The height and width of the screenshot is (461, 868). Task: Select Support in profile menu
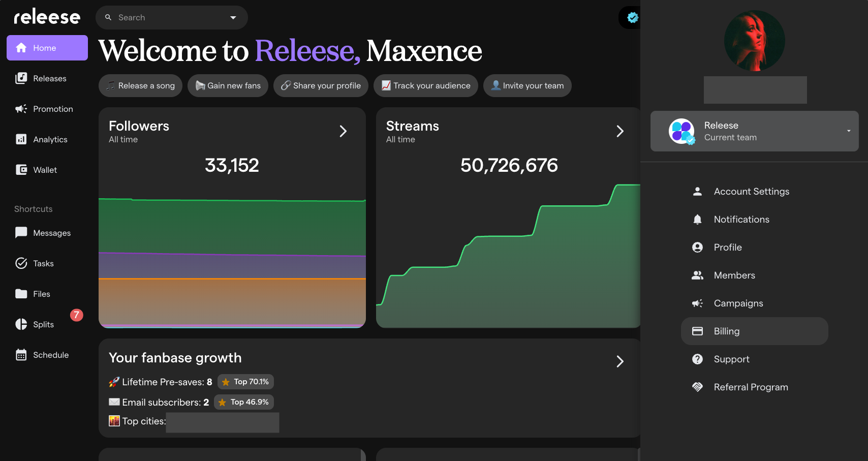pyautogui.click(x=755, y=359)
